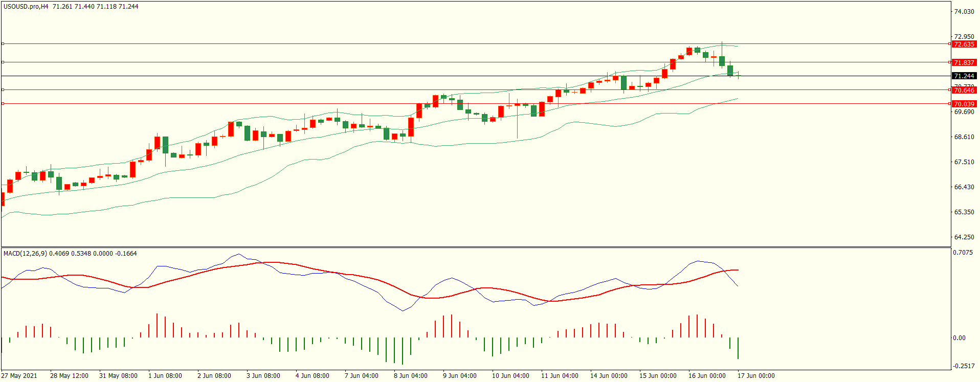Click the 74.030 price scale label
The width and height of the screenshot is (980, 382).
964,12
